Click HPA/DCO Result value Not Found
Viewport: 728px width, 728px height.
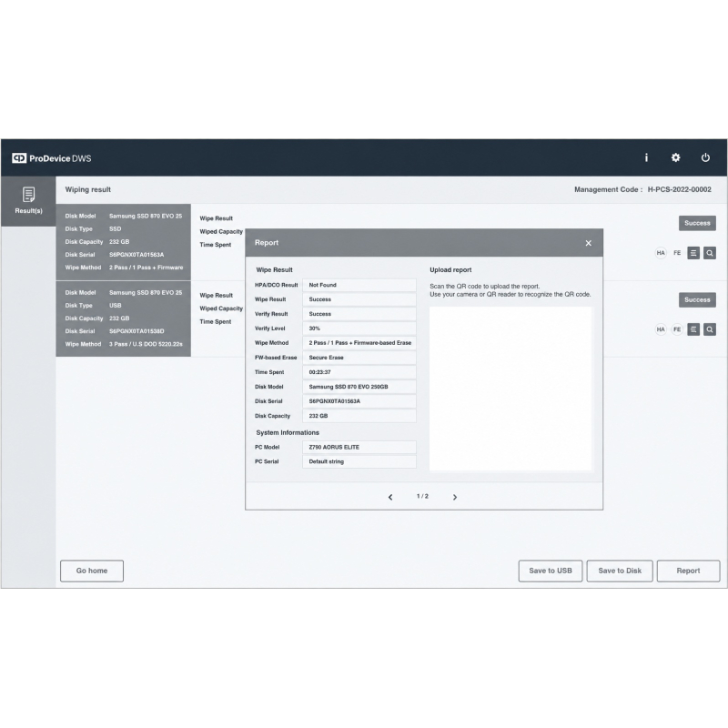pyautogui.click(x=359, y=285)
